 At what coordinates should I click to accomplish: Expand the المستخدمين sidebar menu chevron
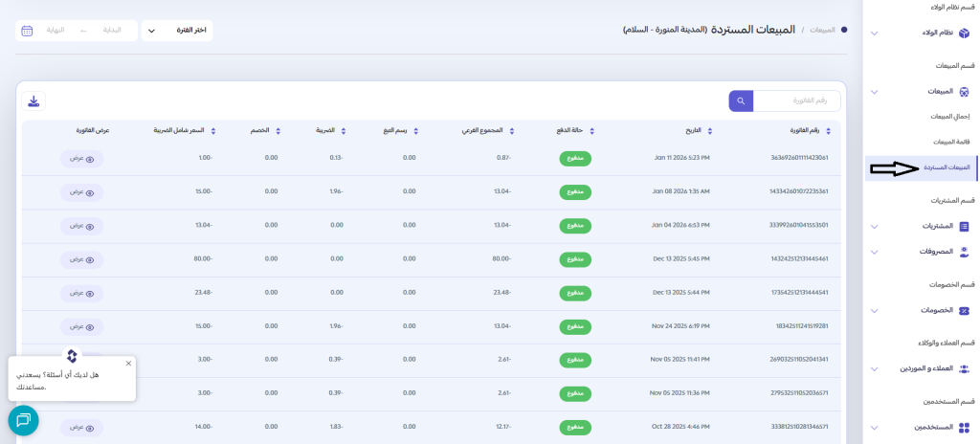pyautogui.click(x=874, y=427)
